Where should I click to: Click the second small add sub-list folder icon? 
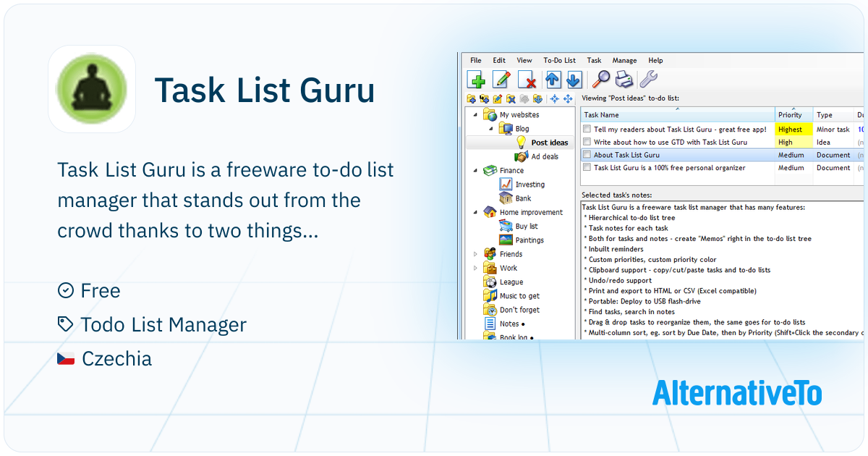point(485,98)
